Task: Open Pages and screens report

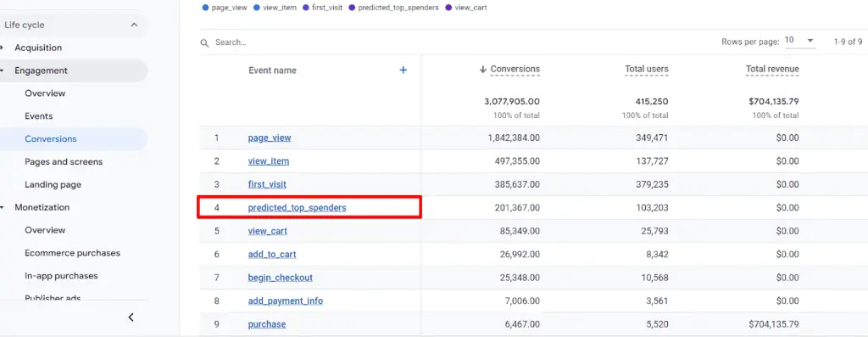Action: [x=64, y=162]
